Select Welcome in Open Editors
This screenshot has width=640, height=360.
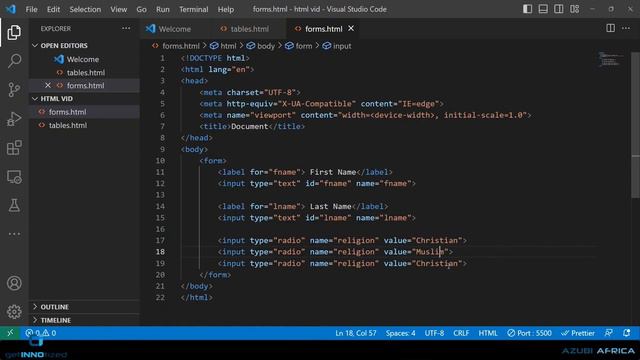click(x=83, y=59)
